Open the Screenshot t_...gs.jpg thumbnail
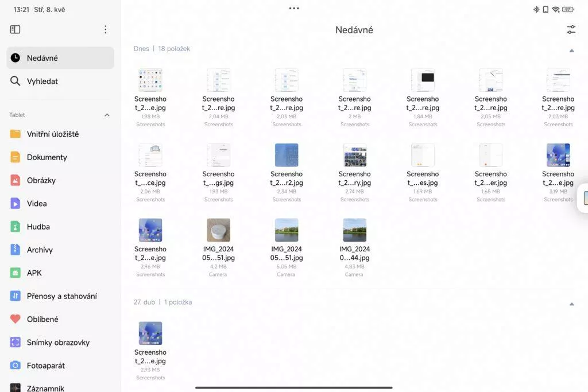This screenshot has height=392, width=588. (219, 155)
